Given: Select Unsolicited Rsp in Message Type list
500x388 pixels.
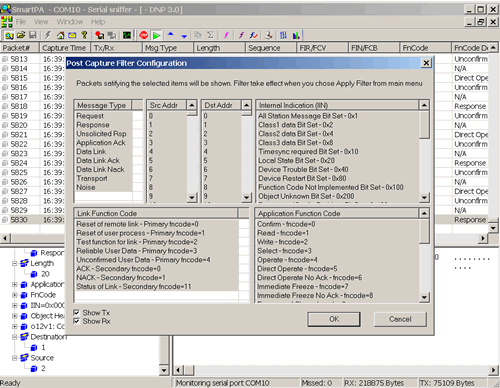Looking at the screenshot, I should pyautogui.click(x=103, y=134).
